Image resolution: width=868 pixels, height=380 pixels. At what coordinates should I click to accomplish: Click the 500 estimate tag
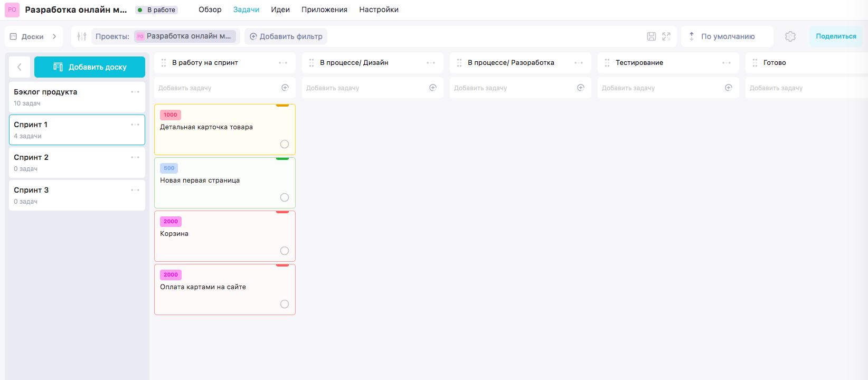pos(169,168)
